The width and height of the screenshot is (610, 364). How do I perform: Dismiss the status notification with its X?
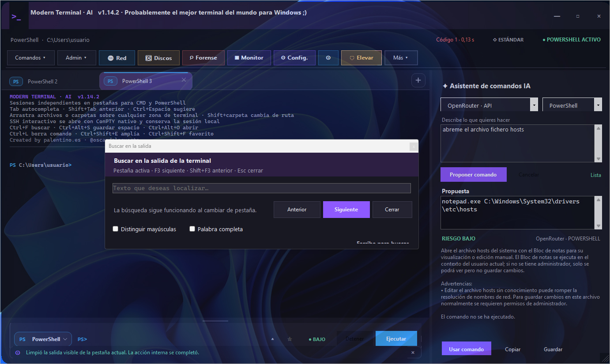click(x=413, y=353)
